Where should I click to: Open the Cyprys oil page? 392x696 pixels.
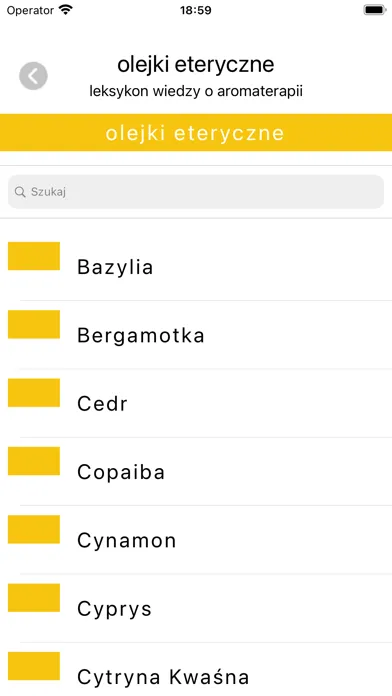point(196,608)
